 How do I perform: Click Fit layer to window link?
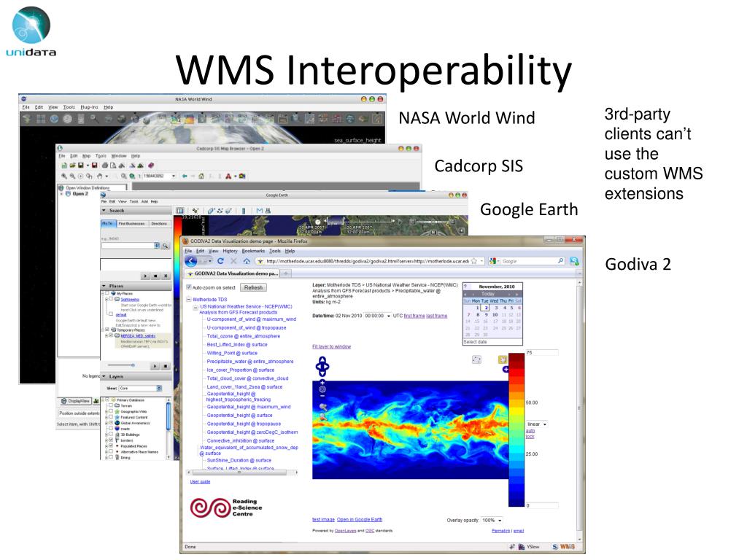(x=332, y=346)
